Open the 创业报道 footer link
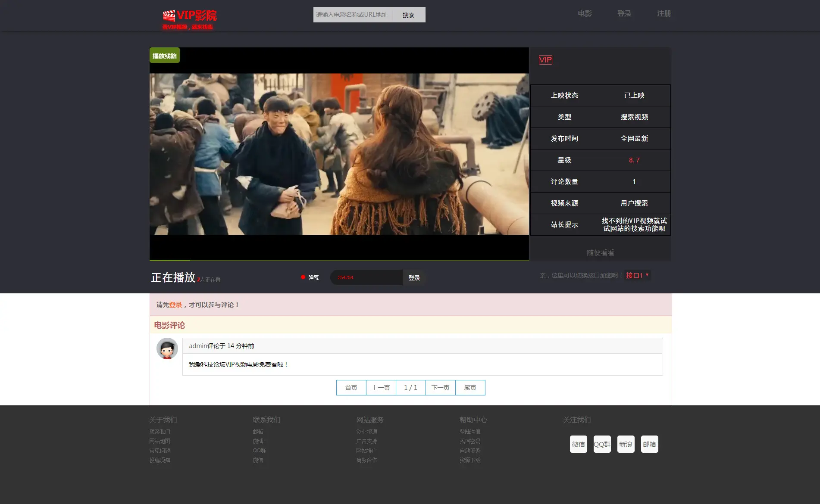 coord(367,432)
